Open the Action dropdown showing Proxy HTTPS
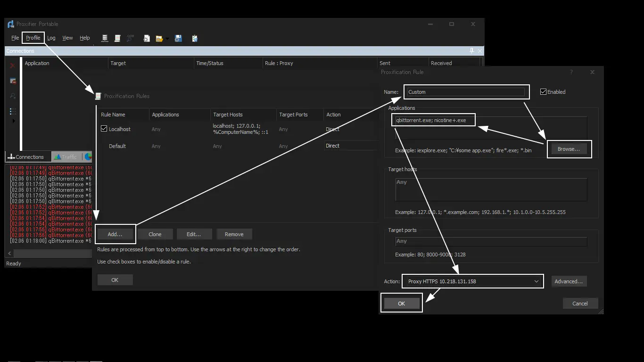 (x=472, y=281)
